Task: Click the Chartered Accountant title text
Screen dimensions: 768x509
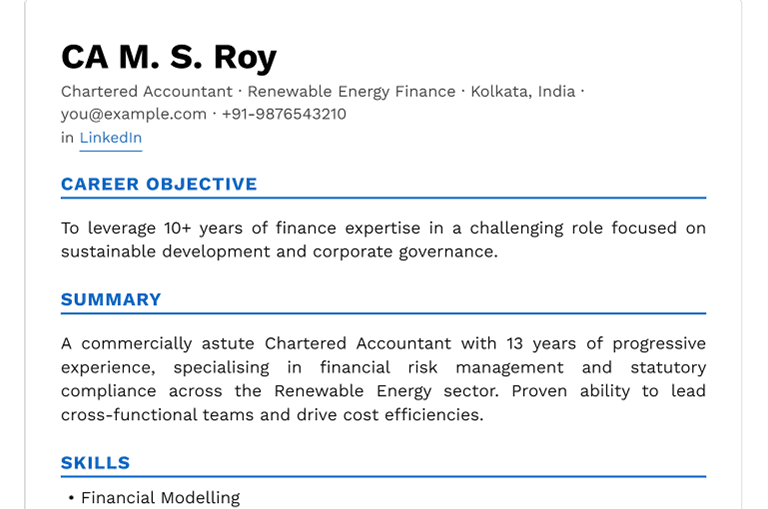Action: (146, 92)
